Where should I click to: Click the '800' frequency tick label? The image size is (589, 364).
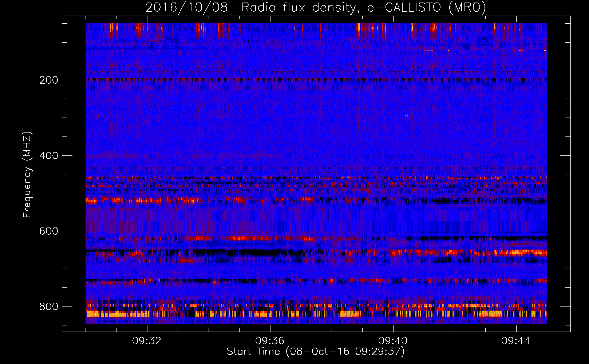pyautogui.click(x=49, y=307)
